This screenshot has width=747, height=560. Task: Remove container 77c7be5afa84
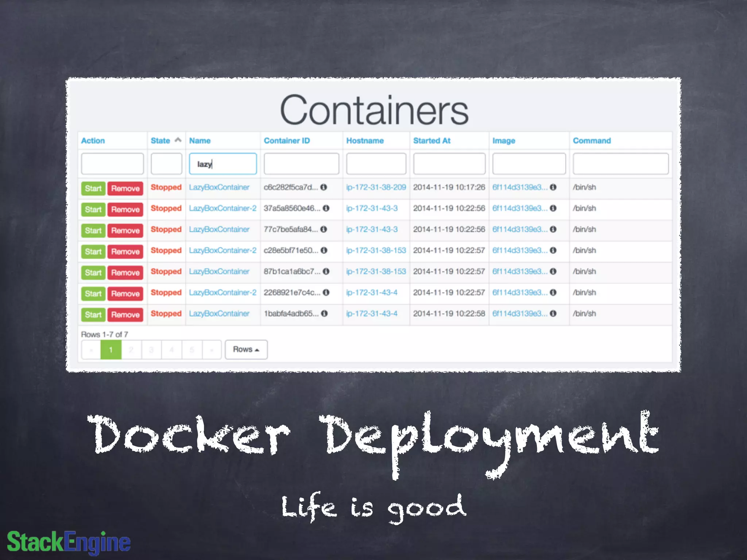point(125,231)
